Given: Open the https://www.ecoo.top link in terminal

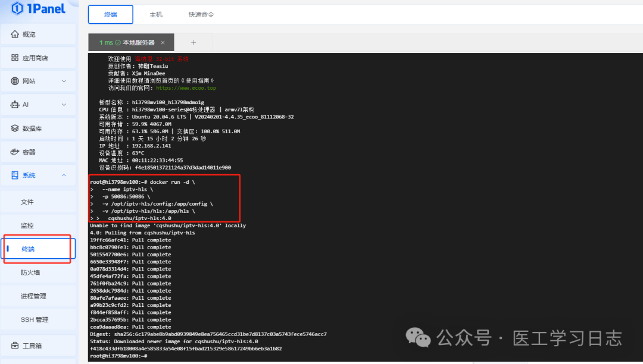Looking at the screenshot, I should (x=186, y=88).
